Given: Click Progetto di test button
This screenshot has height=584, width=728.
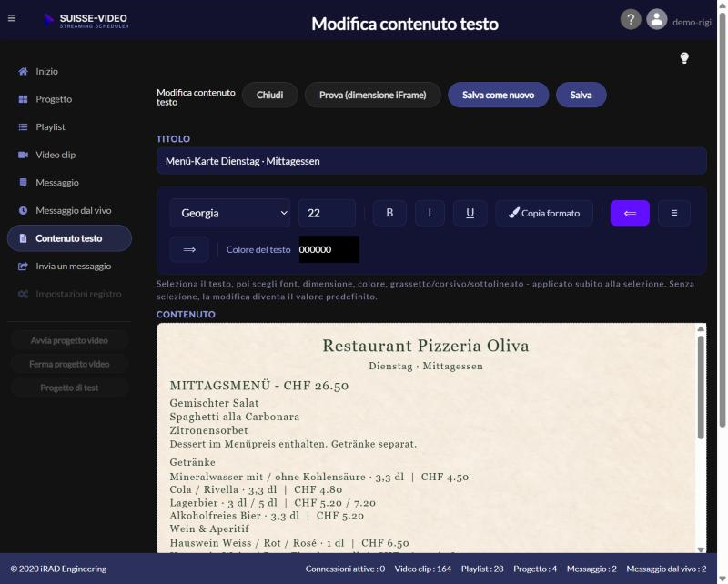Looking at the screenshot, I should click(x=69, y=388).
